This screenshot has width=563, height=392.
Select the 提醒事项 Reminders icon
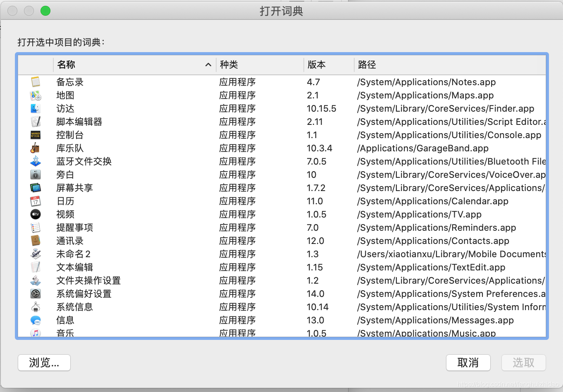(x=36, y=227)
